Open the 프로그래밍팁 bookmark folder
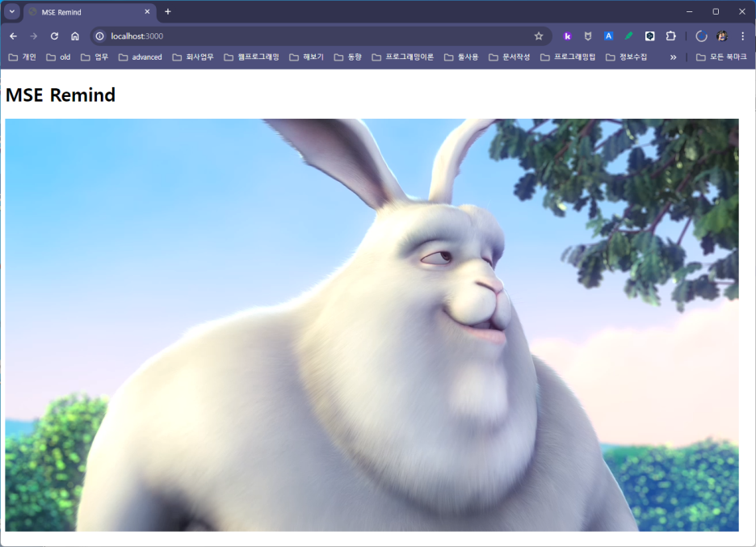The height and width of the screenshot is (547, 756). 568,57
